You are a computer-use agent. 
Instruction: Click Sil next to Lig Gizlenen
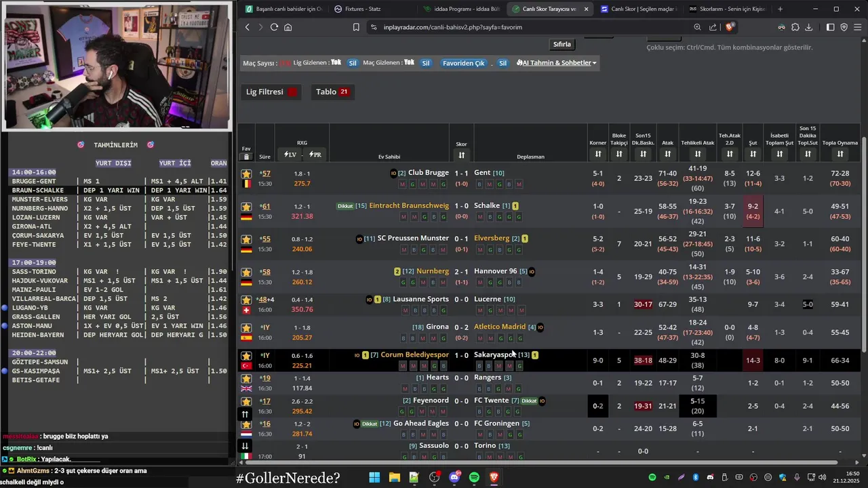pos(353,63)
